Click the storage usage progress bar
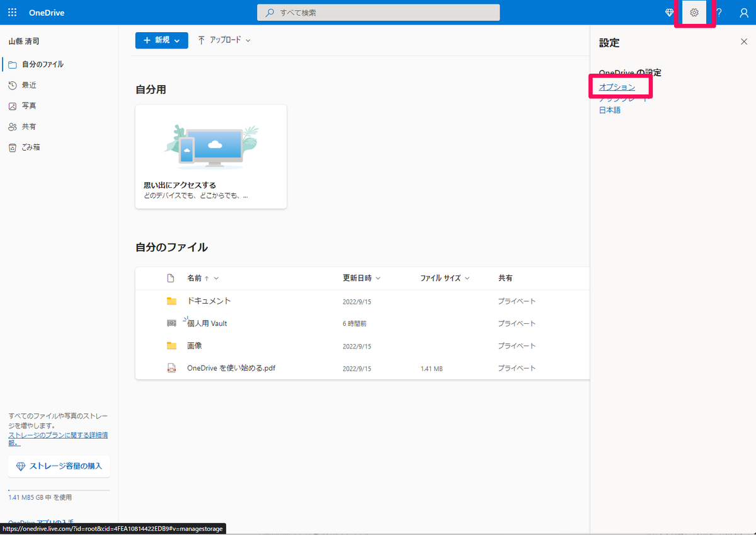This screenshot has height=535, width=756. (x=59, y=490)
